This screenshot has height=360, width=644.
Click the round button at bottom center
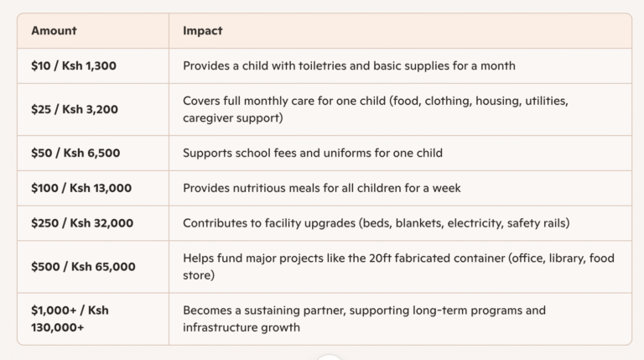tap(330, 357)
